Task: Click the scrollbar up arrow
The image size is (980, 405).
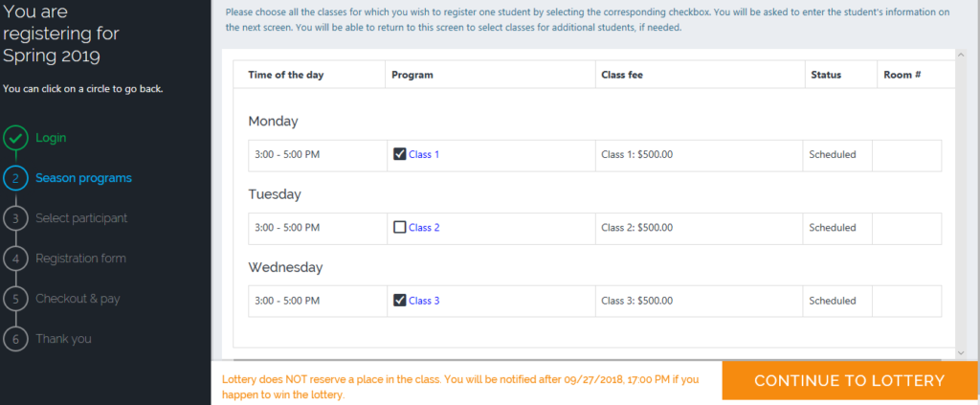Action: (961, 55)
